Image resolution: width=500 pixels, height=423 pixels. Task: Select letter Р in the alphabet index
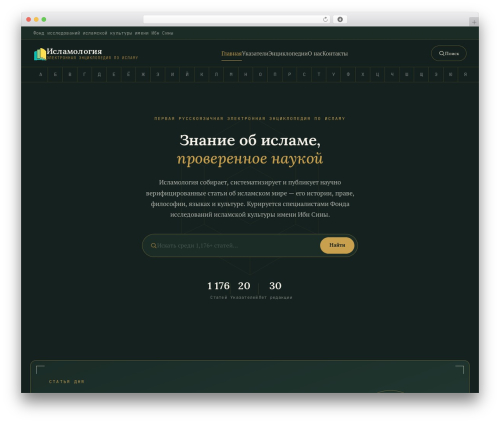point(290,74)
